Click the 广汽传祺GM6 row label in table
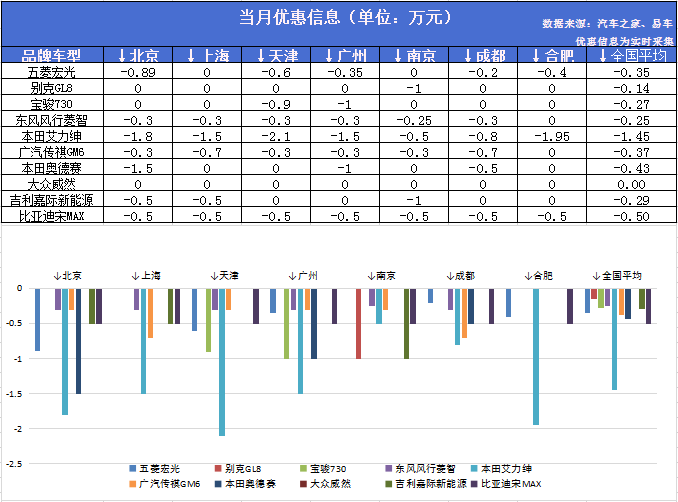This screenshot has width=678, height=502. click(51, 152)
